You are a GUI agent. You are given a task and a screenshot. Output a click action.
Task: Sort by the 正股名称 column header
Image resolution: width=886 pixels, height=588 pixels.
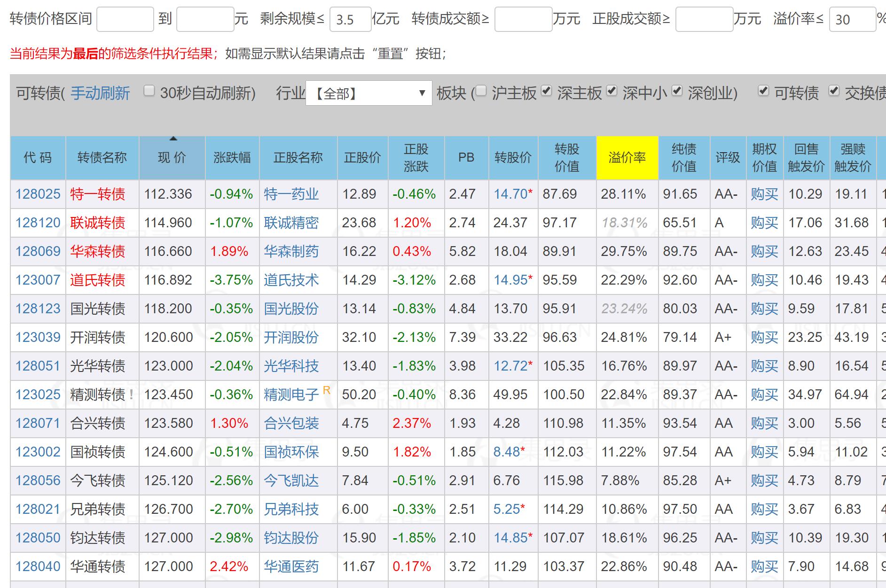[298, 158]
